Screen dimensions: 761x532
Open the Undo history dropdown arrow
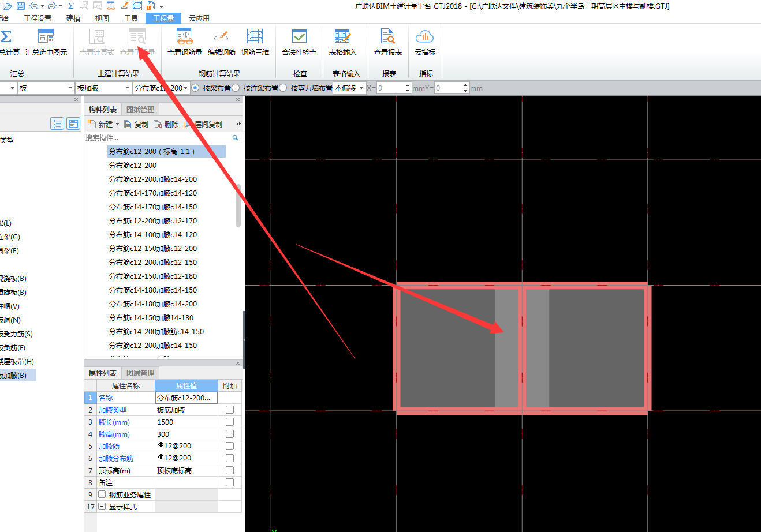(x=42, y=6)
